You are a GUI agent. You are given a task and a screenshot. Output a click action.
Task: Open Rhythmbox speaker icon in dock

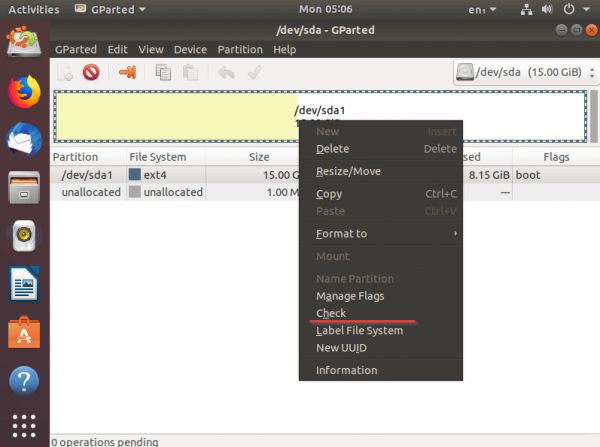(24, 235)
